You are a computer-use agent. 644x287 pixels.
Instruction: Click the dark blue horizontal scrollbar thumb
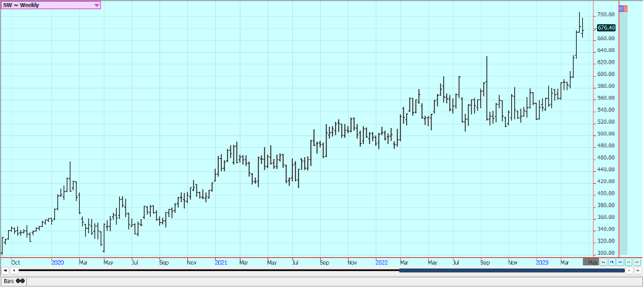[512, 270]
